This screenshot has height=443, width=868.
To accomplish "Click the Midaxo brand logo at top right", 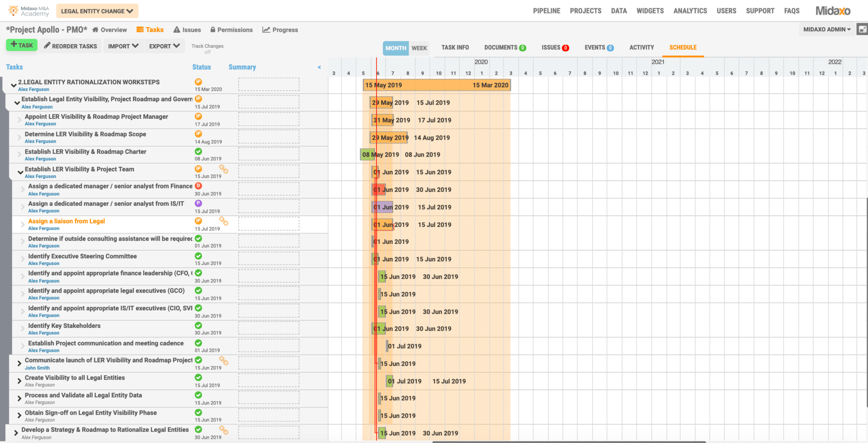I will click(833, 11).
